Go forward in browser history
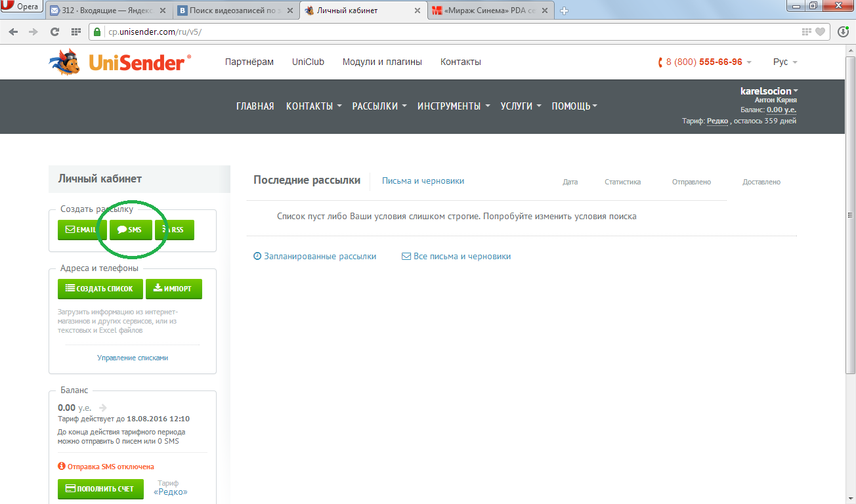 click(33, 31)
